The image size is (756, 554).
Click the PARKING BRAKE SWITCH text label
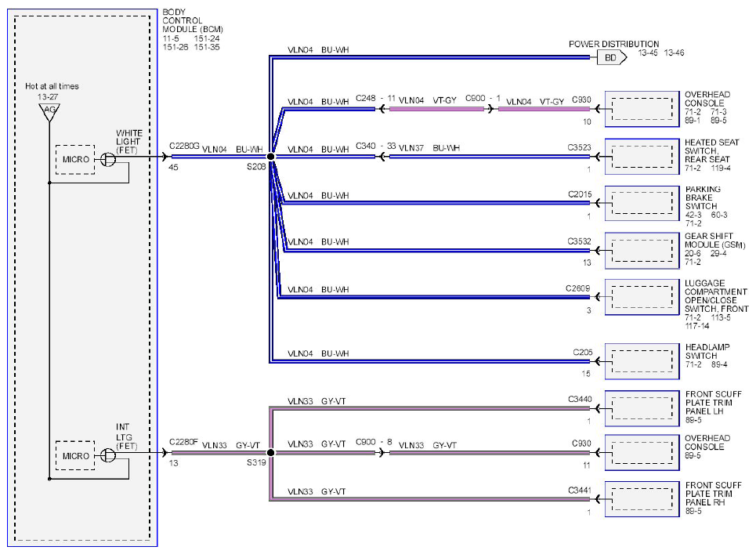pos(703,197)
